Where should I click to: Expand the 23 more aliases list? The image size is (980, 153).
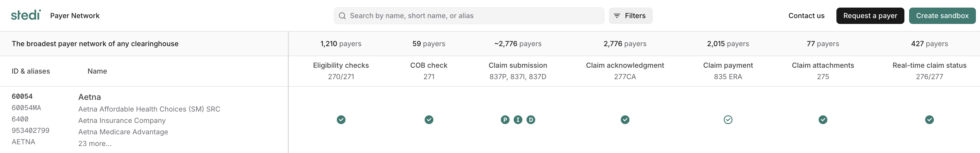tap(95, 143)
